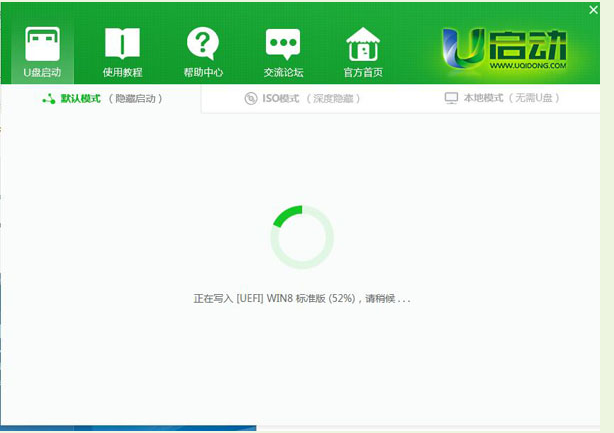Open the 使用教程 book icon

tap(122, 43)
